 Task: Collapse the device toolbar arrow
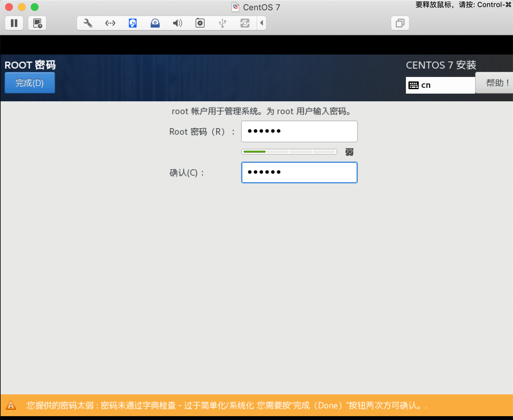[x=262, y=23]
